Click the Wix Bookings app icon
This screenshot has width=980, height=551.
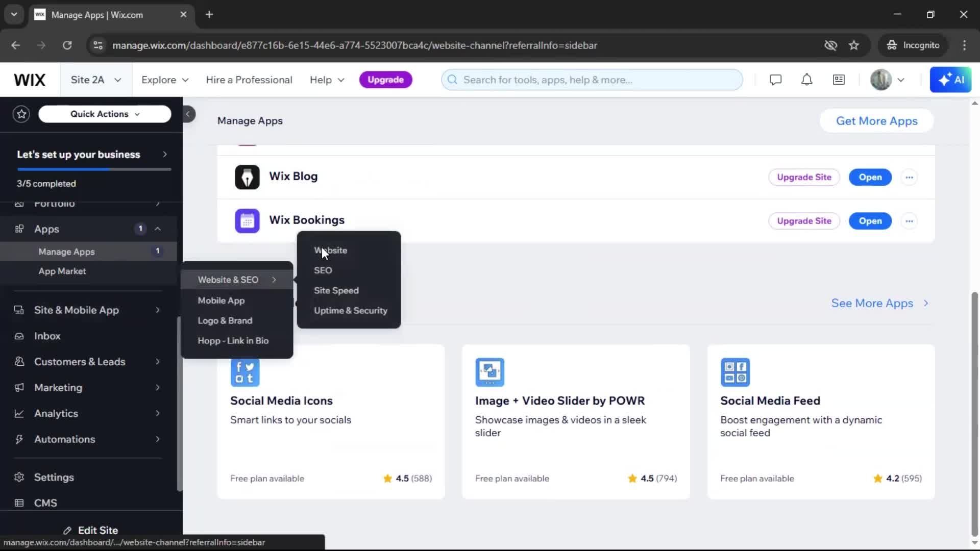[247, 221]
